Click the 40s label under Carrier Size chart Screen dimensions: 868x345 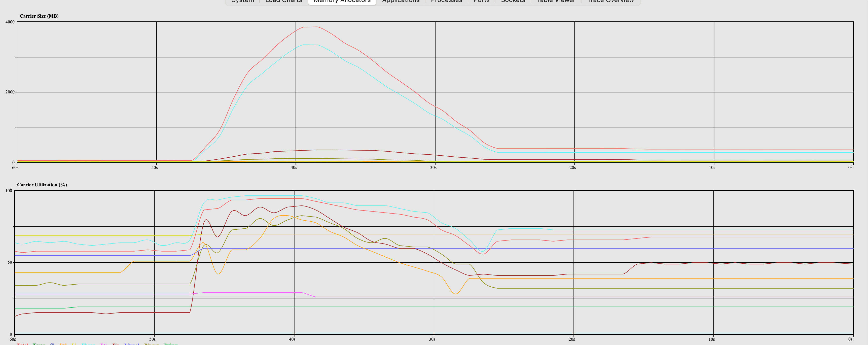coord(294,167)
